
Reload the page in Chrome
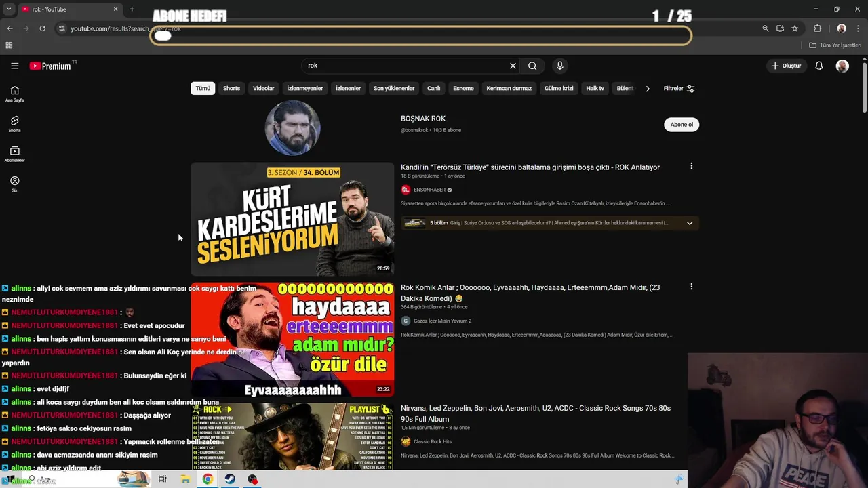pyautogui.click(x=42, y=28)
